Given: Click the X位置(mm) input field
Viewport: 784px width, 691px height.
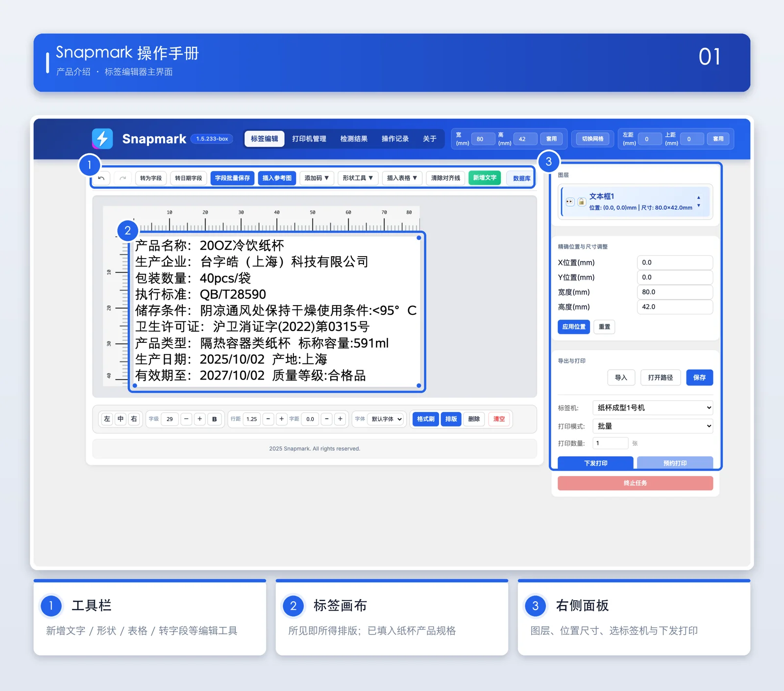Looking at the screenshot, I should click(675, 262).
